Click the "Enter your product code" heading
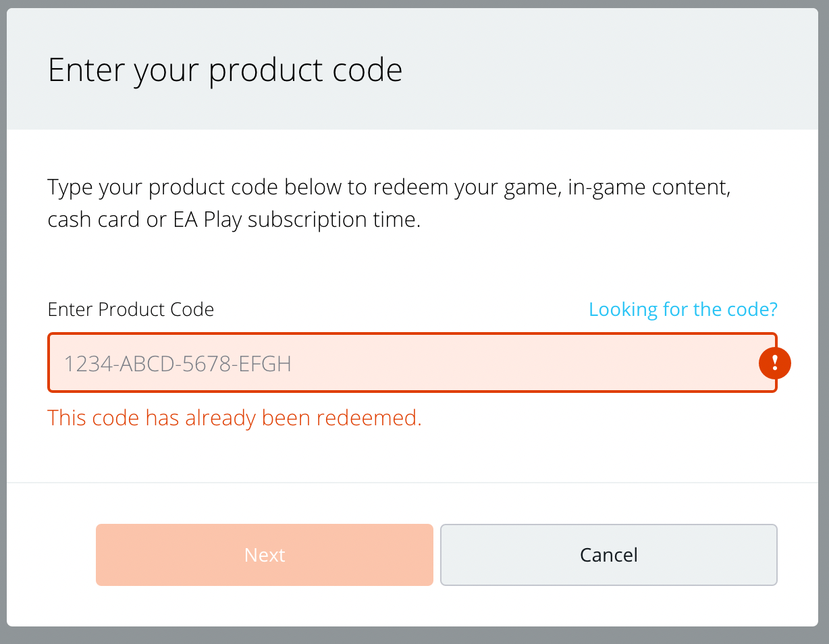This screenshot has width=829, height=644. tap(225, 70)
